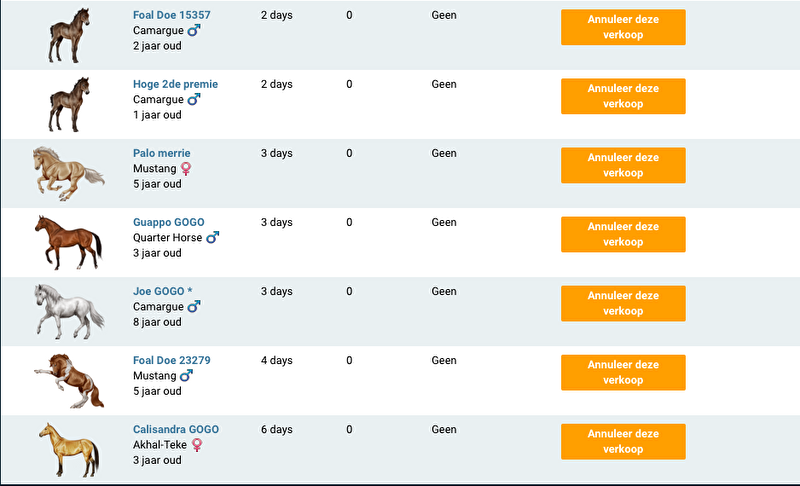Screen dimensions: 800x486
Task: Cancel the sale of Guappo GOGO
Action: (x=623, y=234)
